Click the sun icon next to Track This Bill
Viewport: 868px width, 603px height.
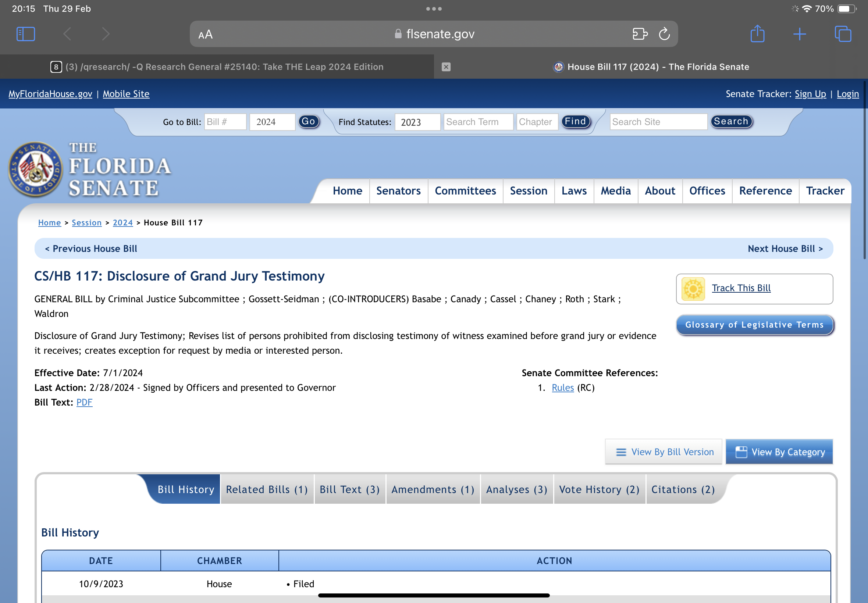[x=693, y=289]
